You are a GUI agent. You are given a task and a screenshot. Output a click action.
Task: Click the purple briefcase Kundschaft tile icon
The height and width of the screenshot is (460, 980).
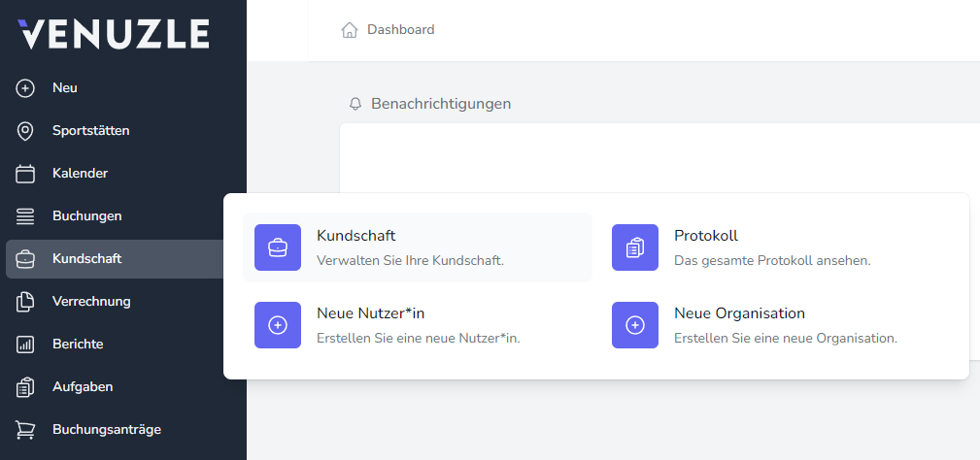click(x=278, y=247)
